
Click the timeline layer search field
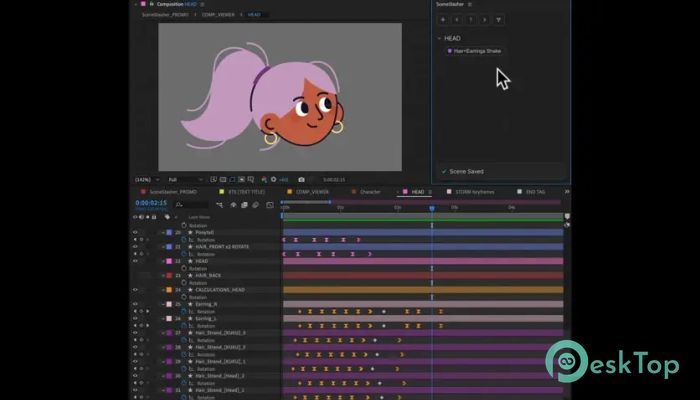pos(192,205)
